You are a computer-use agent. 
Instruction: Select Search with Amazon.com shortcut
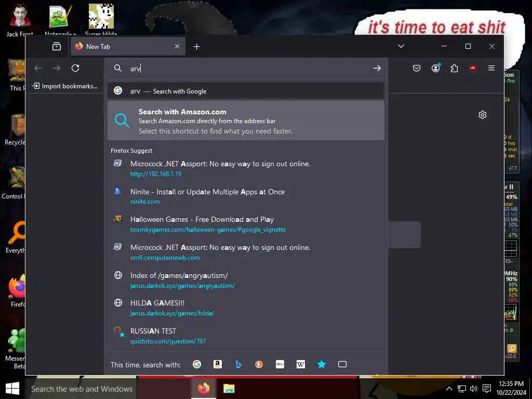(x=246, y=121)
